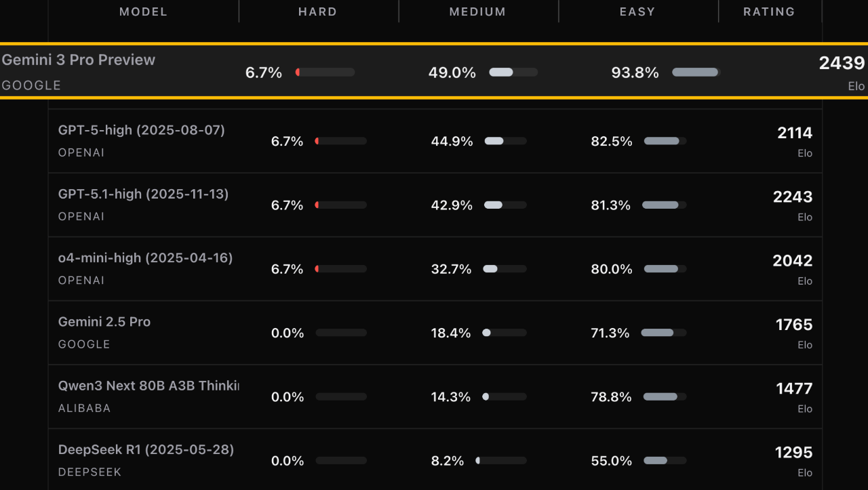Click Gemini 2.5 Pro's 18.4% medium score
The height and width of the screenshot is (490, 868).
point(451,333)
